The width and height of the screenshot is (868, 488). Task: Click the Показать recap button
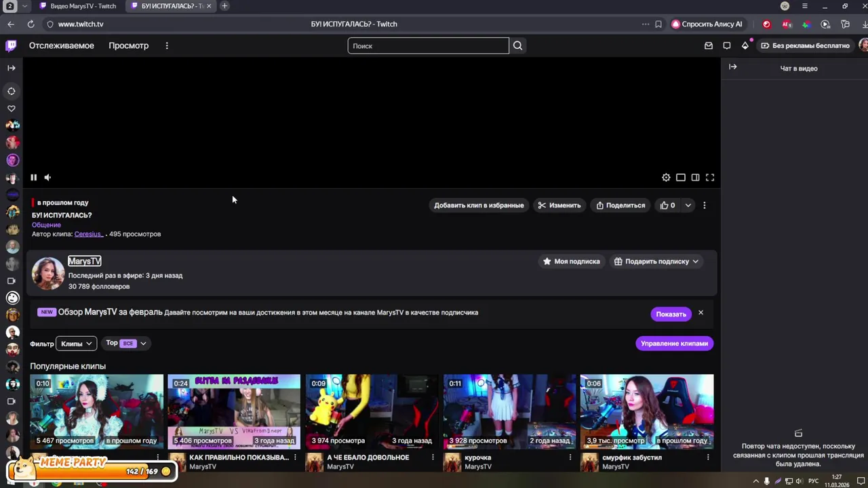point(671,314)
